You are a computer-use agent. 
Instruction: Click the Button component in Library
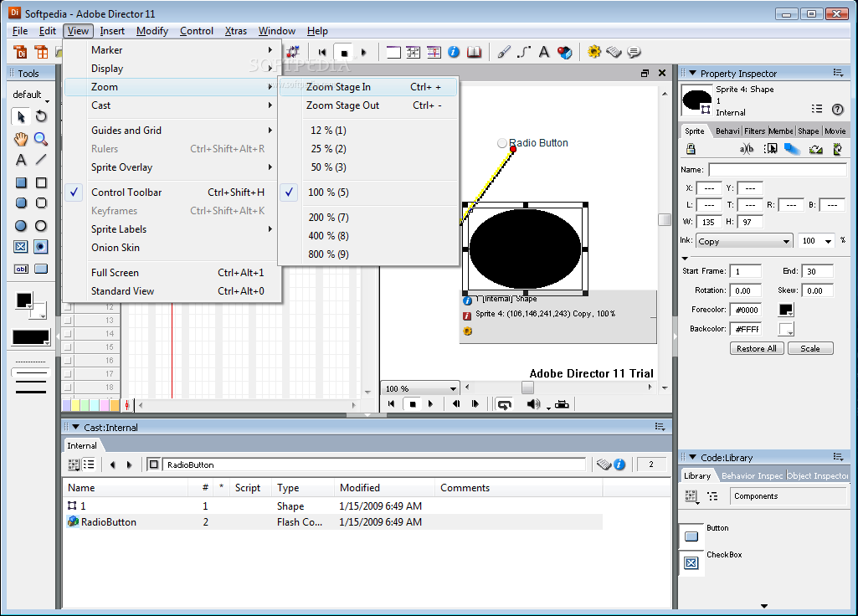[691, 536]
